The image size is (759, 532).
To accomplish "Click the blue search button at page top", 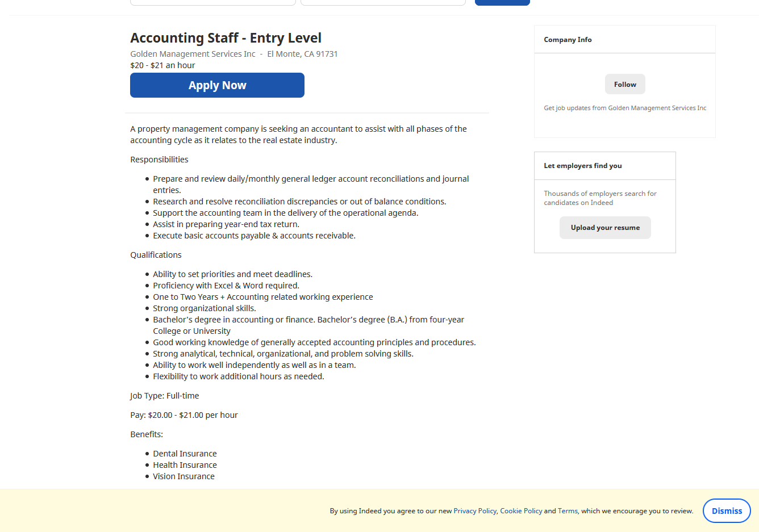I will [x=502, y=2].
